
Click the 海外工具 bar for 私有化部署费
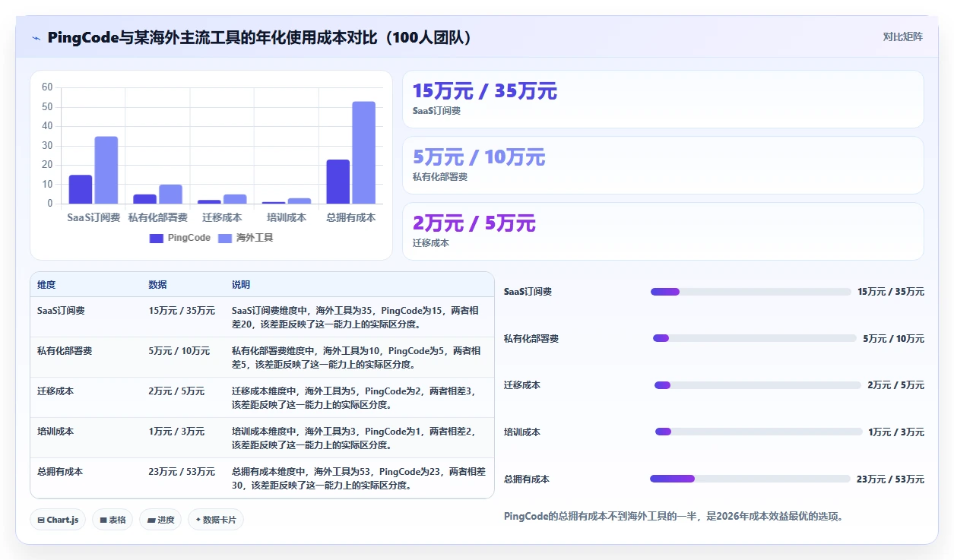[x=170, y=194]
